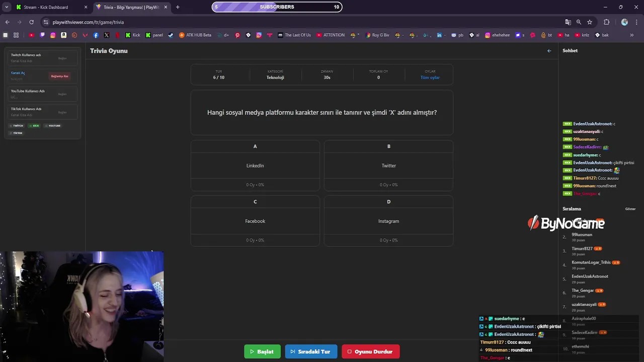Open the YouTube bookmark beside the apps grid

(x=31, y=35)
